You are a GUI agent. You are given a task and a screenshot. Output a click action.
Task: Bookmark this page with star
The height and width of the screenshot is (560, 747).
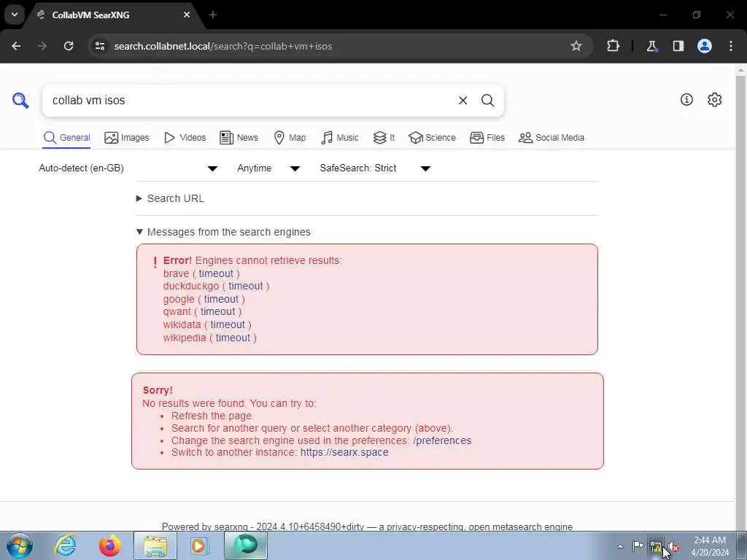(x=576, y=46)
